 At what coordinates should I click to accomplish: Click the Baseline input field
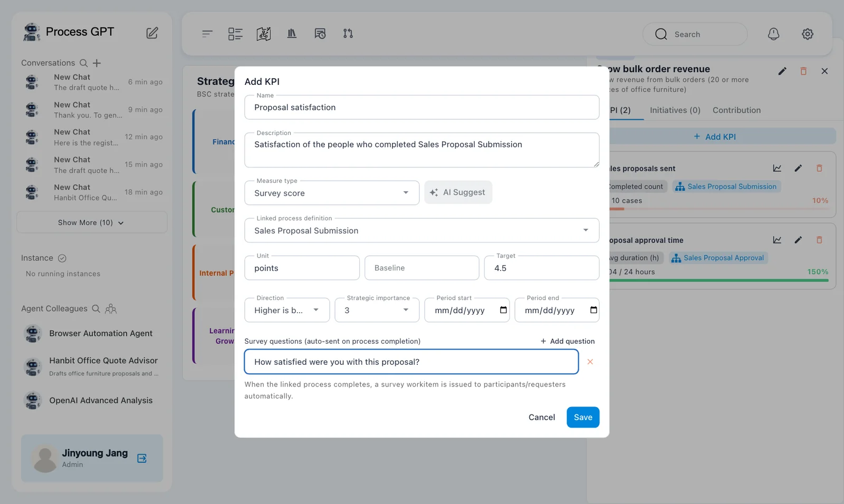click(422, 268)
